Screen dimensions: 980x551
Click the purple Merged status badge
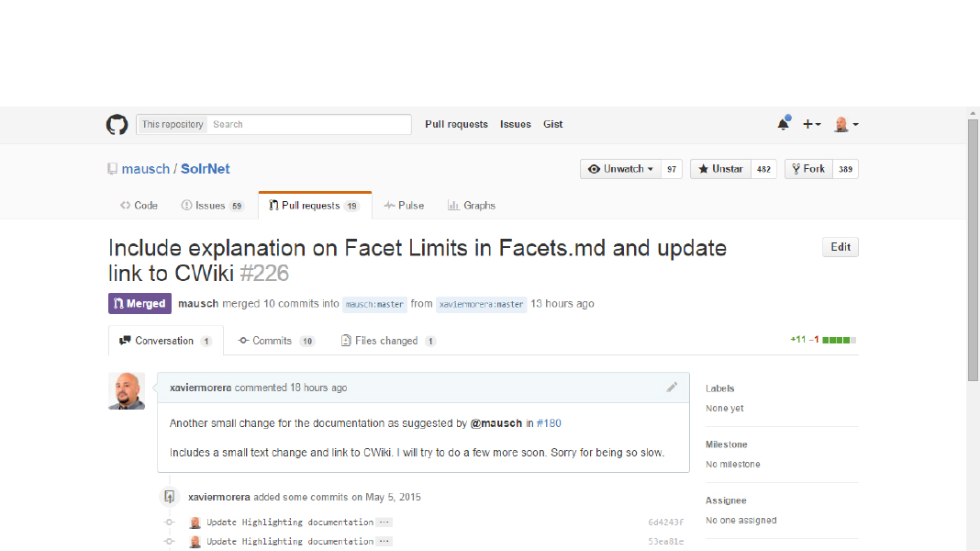[x=139, y=303]
